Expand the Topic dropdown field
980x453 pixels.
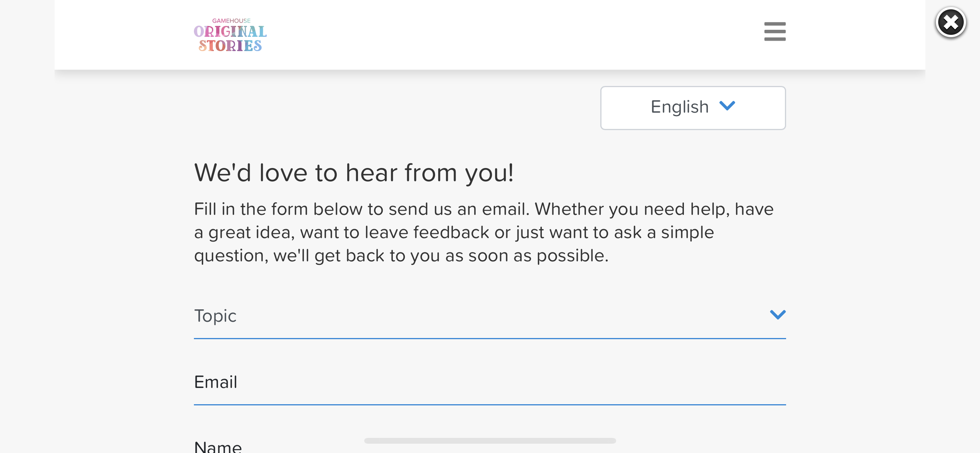(489, 316)
